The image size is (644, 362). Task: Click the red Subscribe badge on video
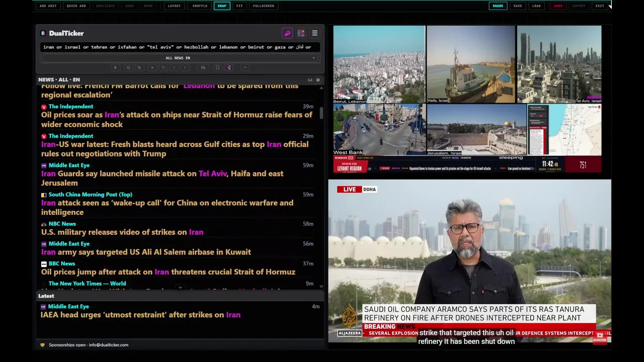(x=600, y=337)
